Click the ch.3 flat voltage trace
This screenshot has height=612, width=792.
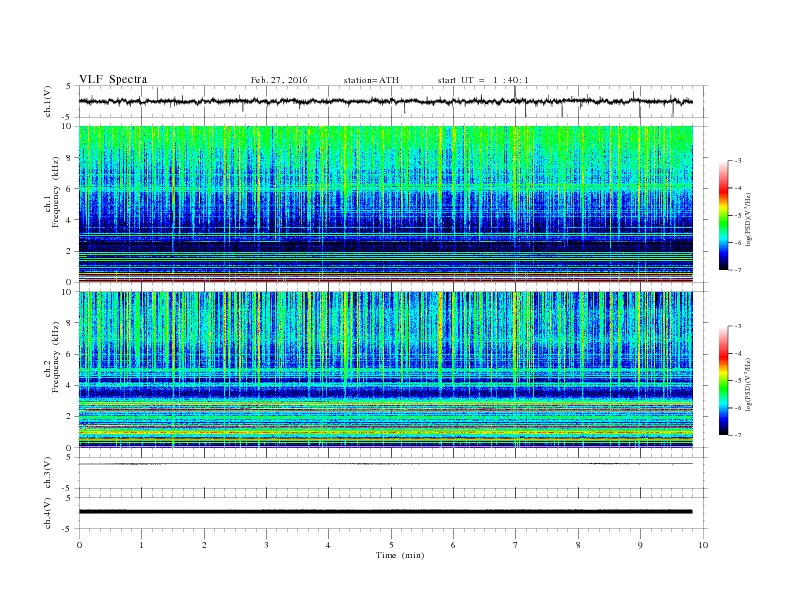(385, 464)
